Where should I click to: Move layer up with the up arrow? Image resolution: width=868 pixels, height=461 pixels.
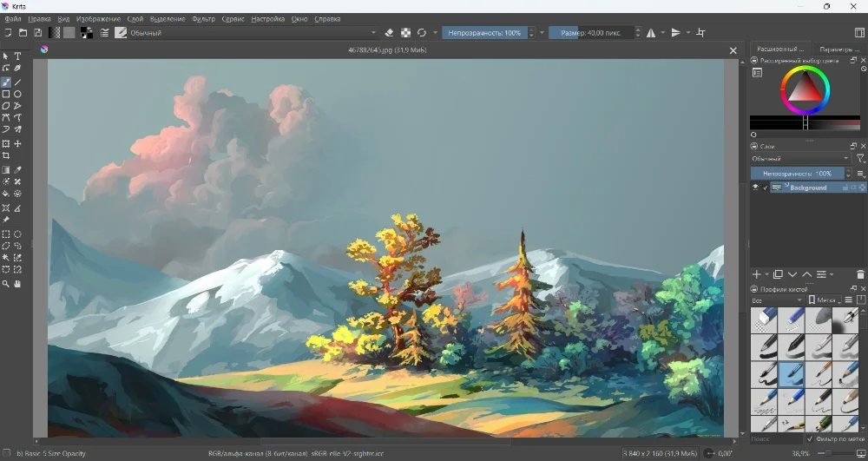click(x=806, y=274)
